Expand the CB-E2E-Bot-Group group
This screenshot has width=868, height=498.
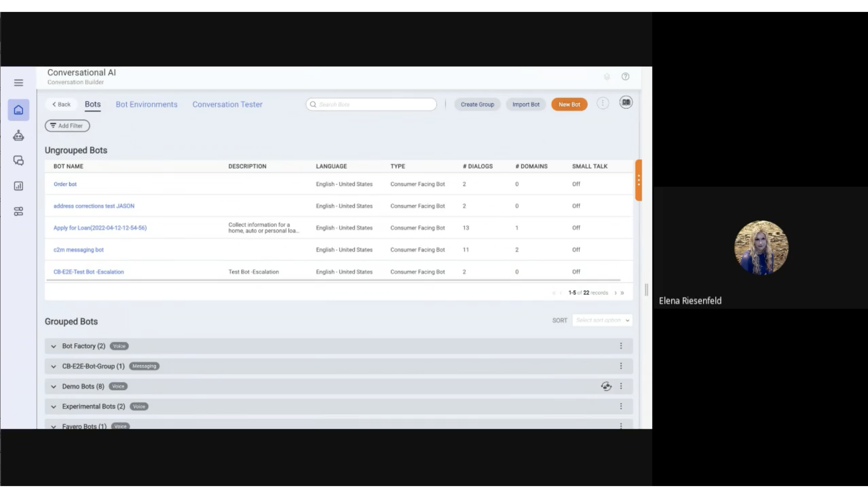point(53,366)
